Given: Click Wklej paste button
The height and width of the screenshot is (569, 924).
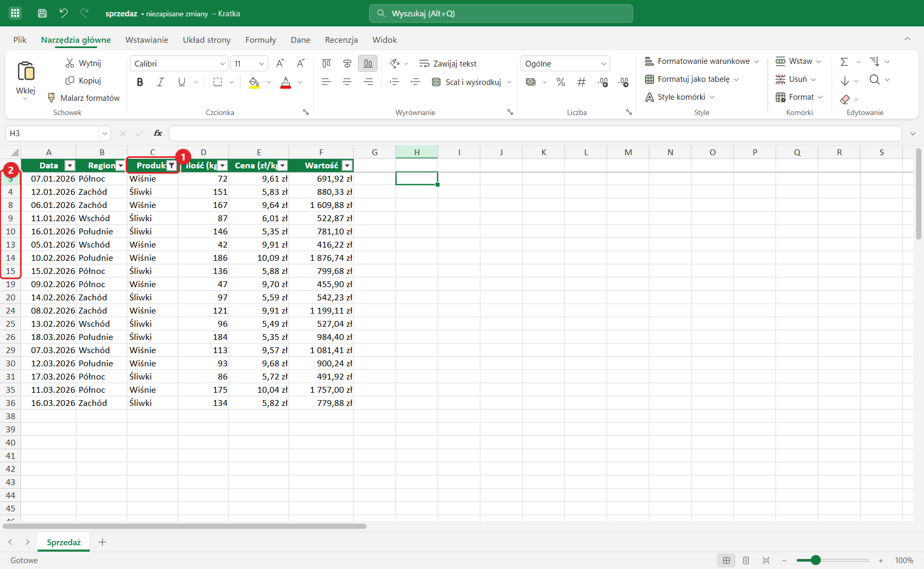Looking at the screenshot, I should pos(26,79).
